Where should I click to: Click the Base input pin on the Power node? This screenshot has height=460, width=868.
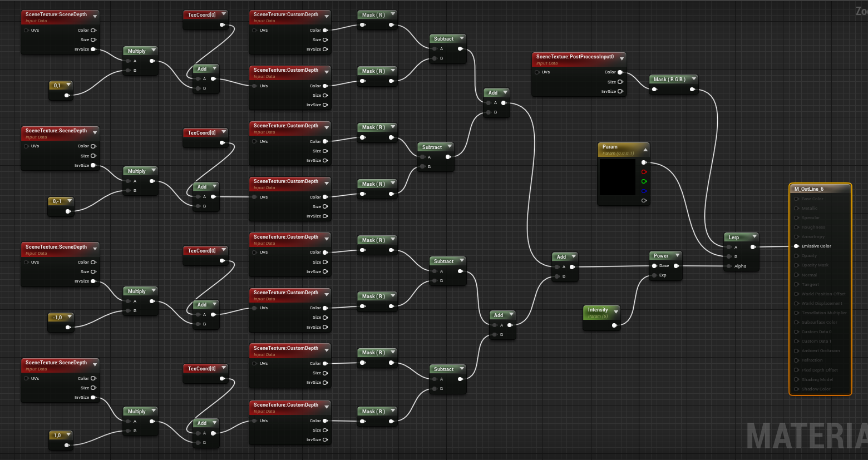(654, 265)
